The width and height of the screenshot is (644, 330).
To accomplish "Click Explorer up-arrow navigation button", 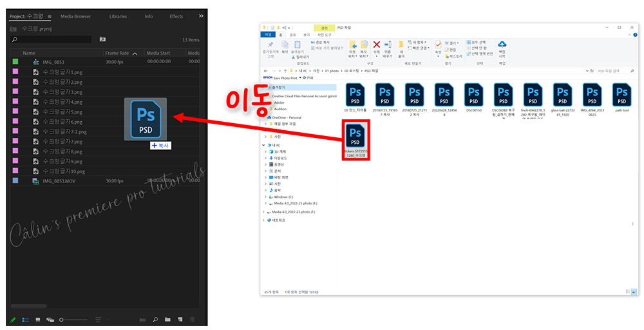I will (x=285, y=71).
